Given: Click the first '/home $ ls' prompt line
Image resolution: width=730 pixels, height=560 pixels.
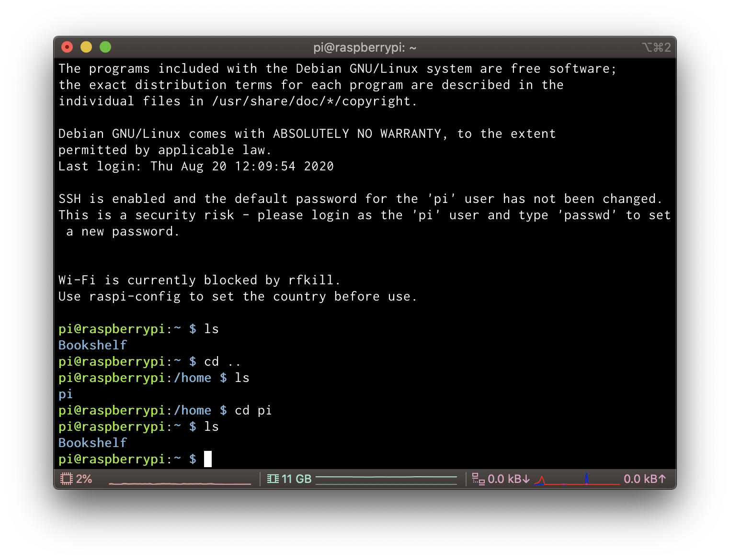Looking at the screenshot, I should pyautogui.click(x=154, y=378).
